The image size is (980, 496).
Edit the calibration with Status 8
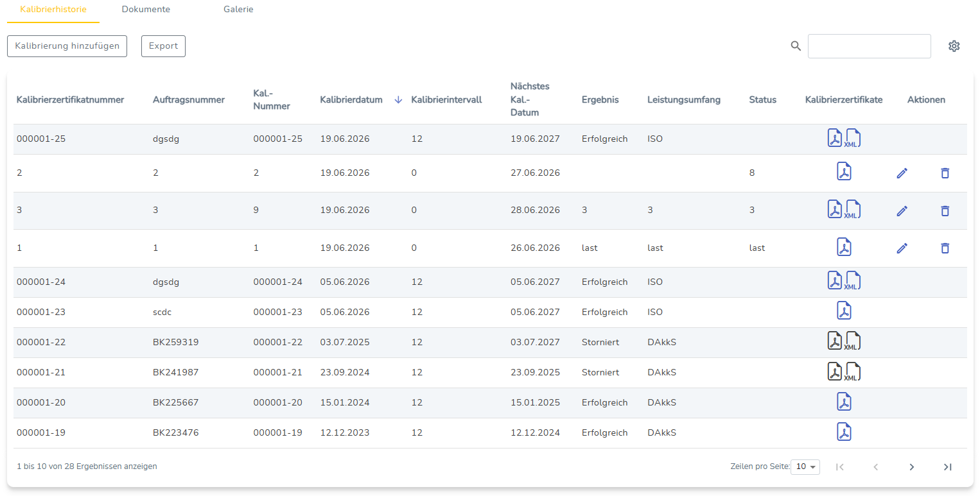click(x=902, y=173)
